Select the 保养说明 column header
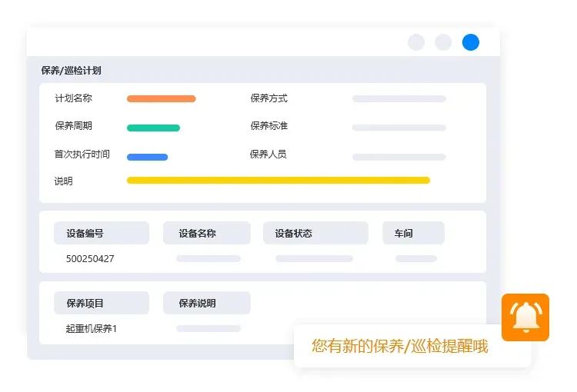The width and height of the screenshot is (577, 392). pyautogui.click(x=207, y=303)
